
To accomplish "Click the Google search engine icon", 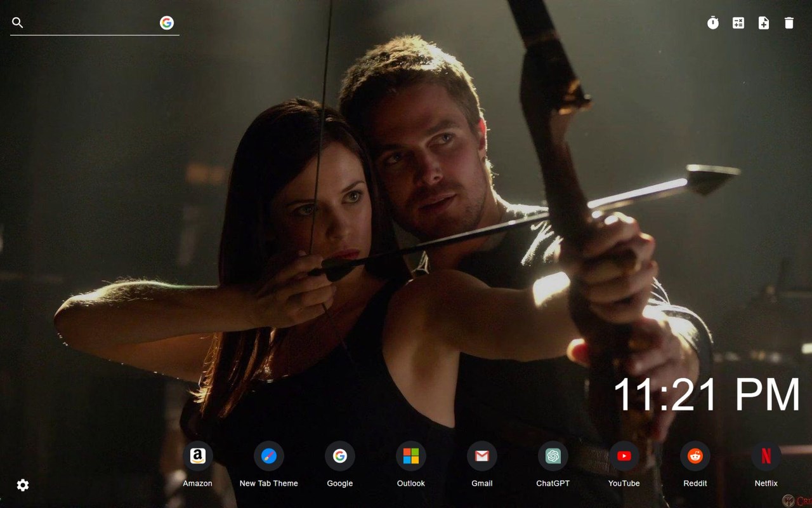I will (x=167, y=23).
